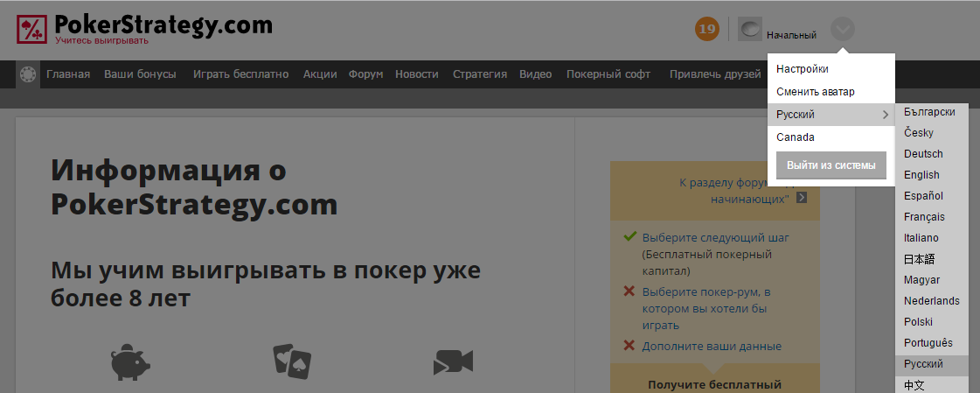Switch language to Deutsch

(x=932, y=154)
